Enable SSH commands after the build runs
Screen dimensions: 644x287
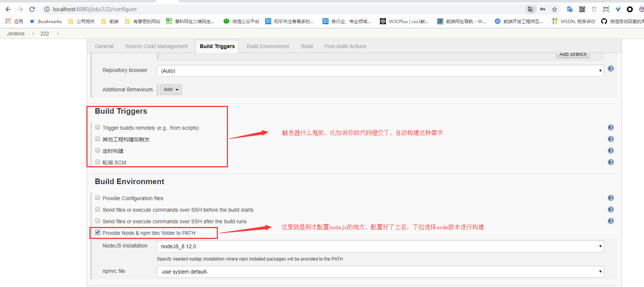(x=98, y=221)
